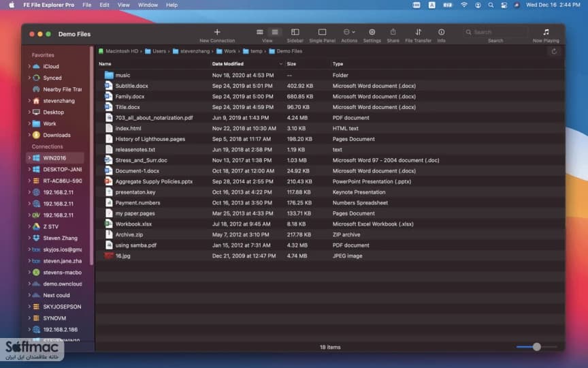Expand the Synced sidebar item
This screenshot has height=368, width=588.
29,78
